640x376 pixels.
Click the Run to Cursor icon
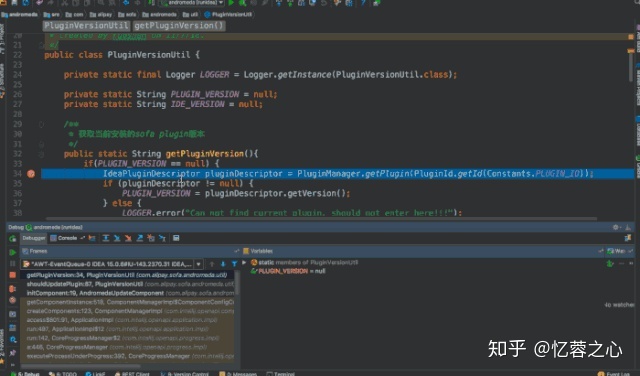click(162, 238)
